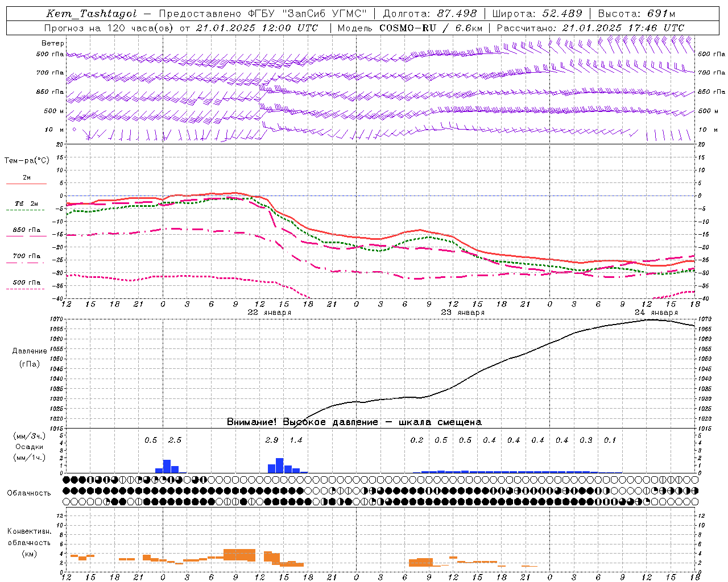Click the 'Конвективн.' convective cloud label

[29, 531]
